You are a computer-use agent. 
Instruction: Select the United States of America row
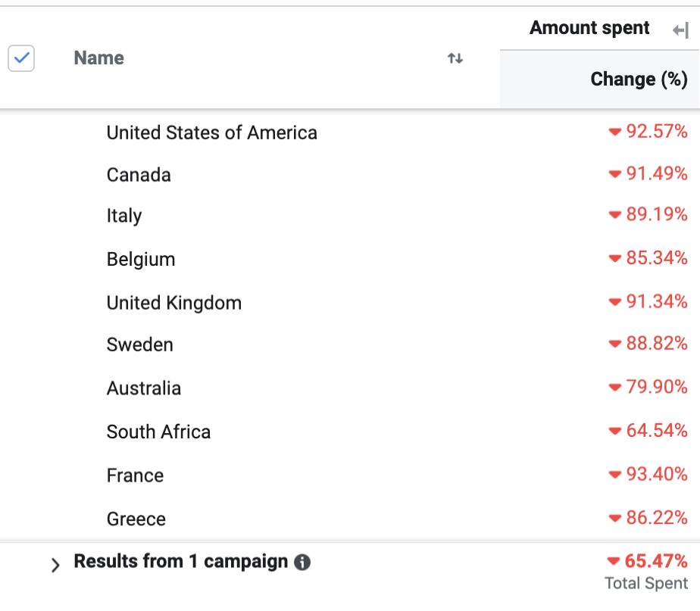[211, 133]
